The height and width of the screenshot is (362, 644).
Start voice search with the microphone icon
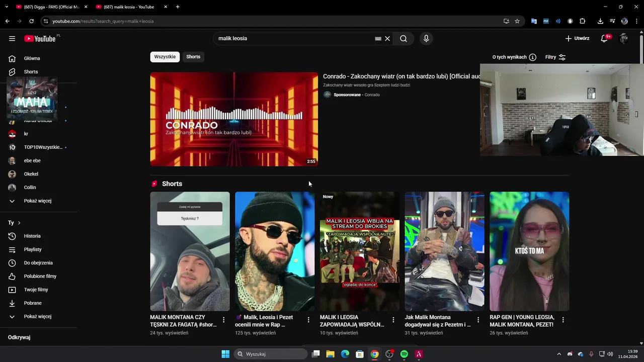(x=426, y=39)
